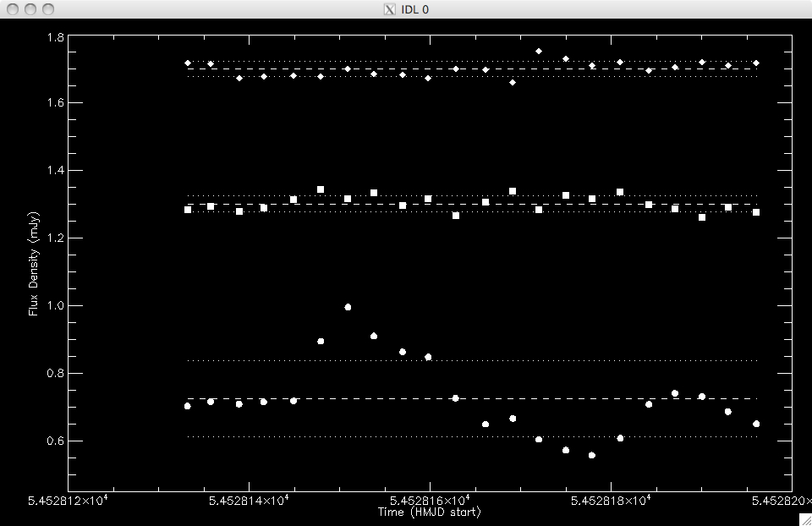Select the lowest circle data point

[592, 455]
